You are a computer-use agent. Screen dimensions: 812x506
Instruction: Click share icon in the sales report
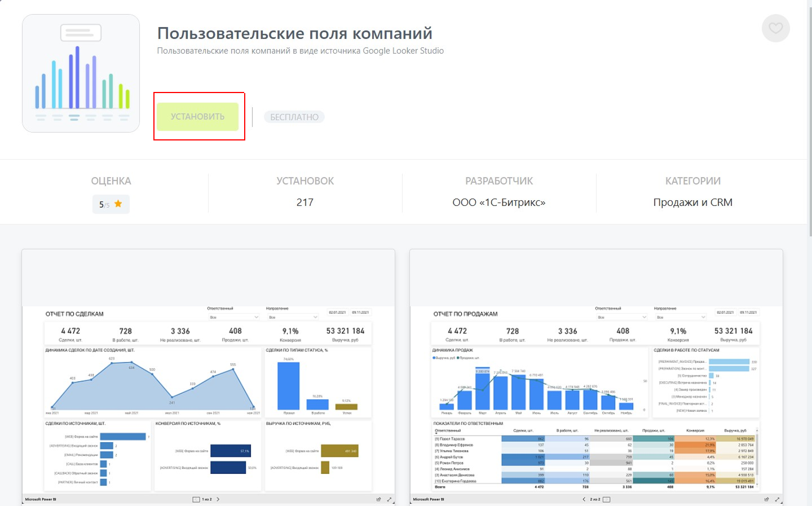point(766,499)
